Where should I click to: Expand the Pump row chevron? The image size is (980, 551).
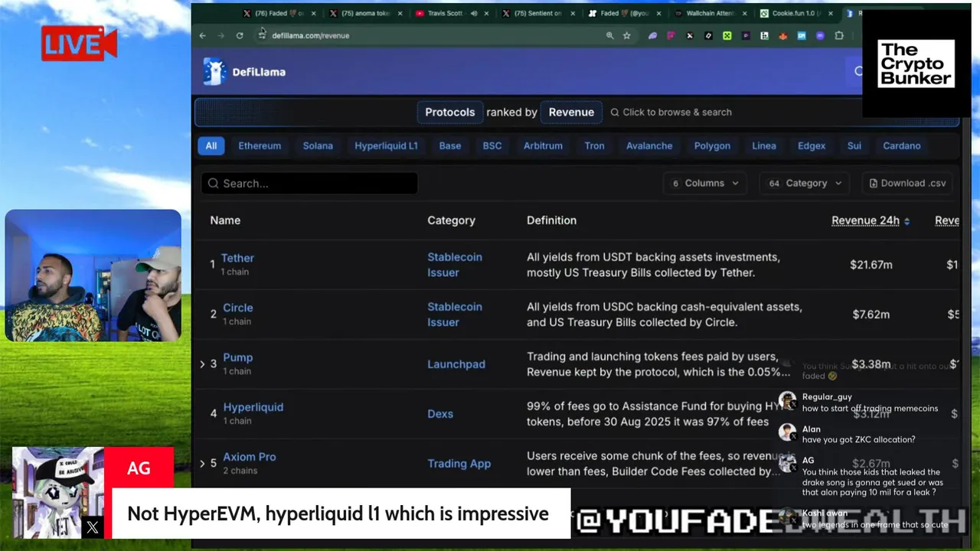coord(202,364)
